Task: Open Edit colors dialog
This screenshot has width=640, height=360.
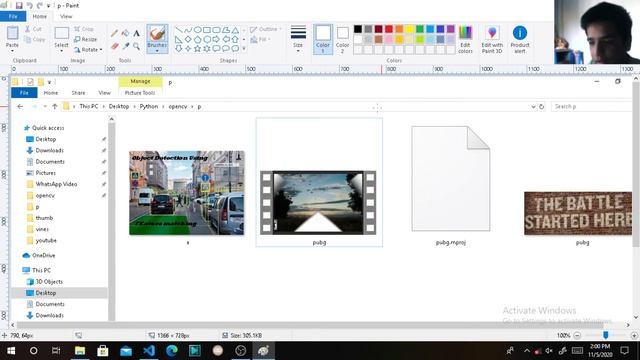Action: click(465, 39)
